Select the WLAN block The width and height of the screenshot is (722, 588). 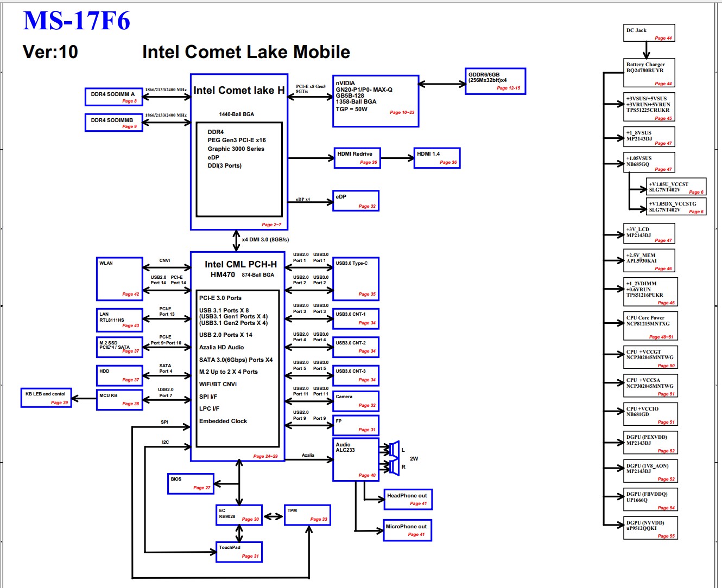pyautogui.click(x=119, y=279)
